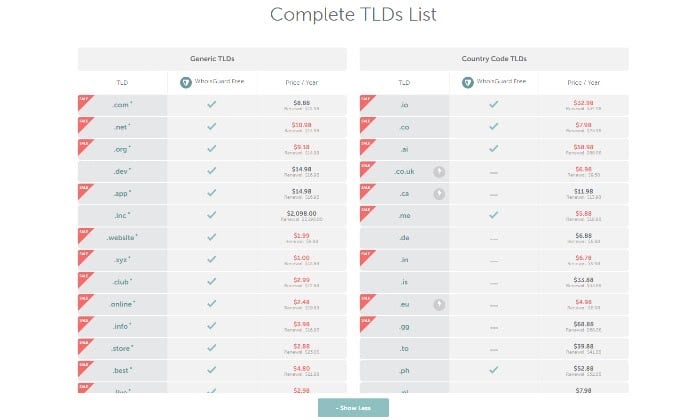This screenshot has width=700, height=420.
Task: Click the $2,098.00 price for .inc
Action: pos(301,213)
